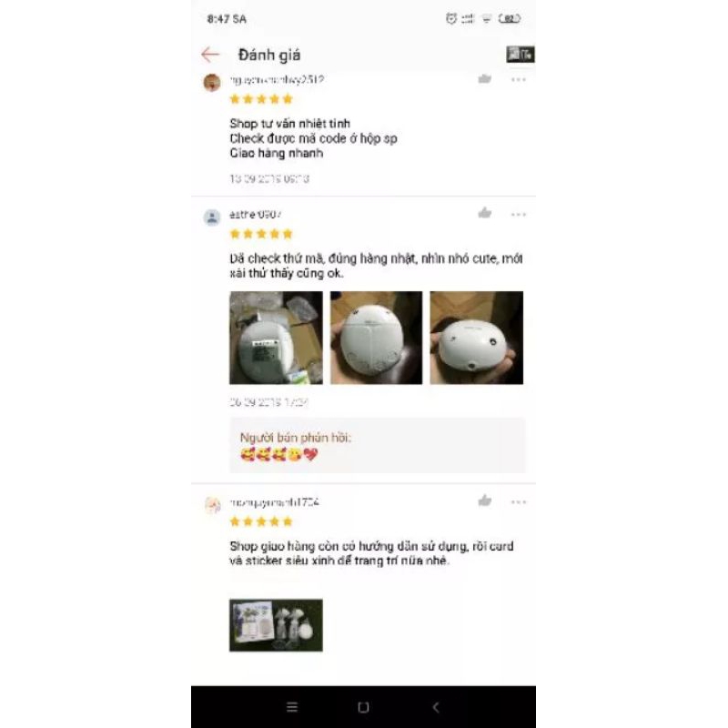Image resolution: width=728 pixels, height=728 pixels.
Task: Tap the red back arrow beside Đánh giá
Action: [x=210, y=55]
